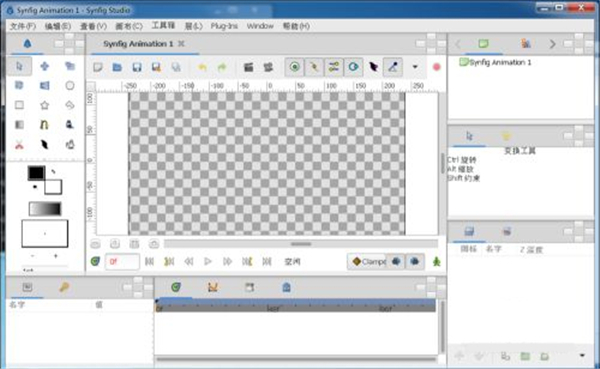This screenshot has width=600, height=369.
Task: Select the Star tool
Action: point(44,105)
